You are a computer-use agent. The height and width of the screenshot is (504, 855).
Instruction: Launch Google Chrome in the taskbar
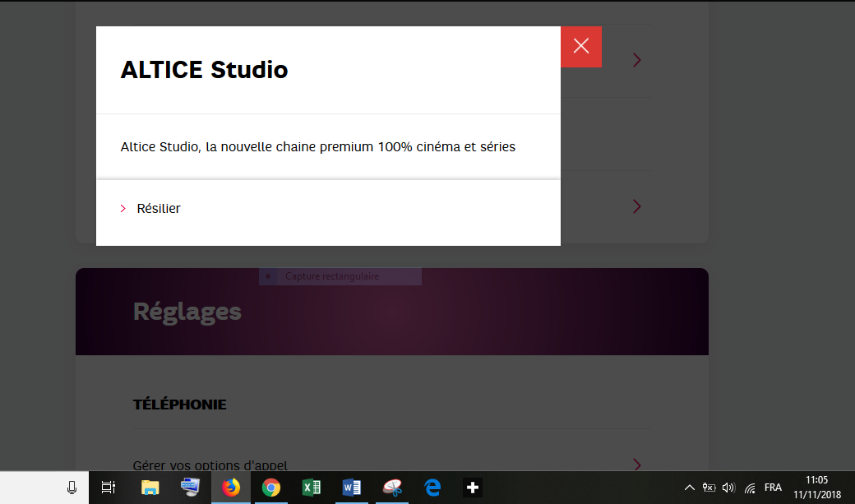tap(271, 487)
